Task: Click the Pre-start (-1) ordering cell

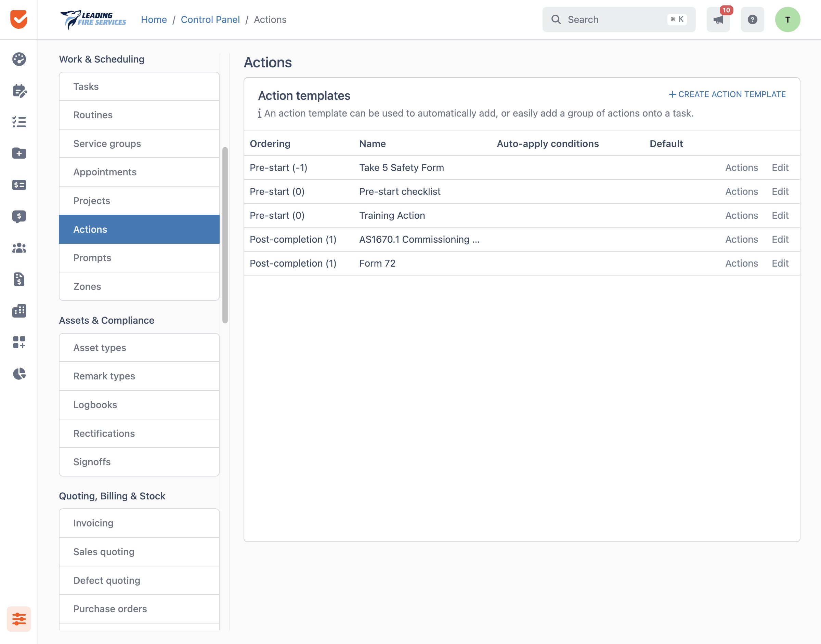Action: pyautogui.click(x=278, y=168)
